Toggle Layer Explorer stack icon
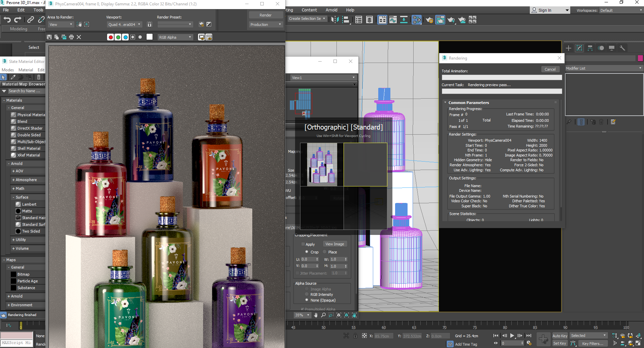644x348 pixels. pyautogui.click(x=369, y=20)
